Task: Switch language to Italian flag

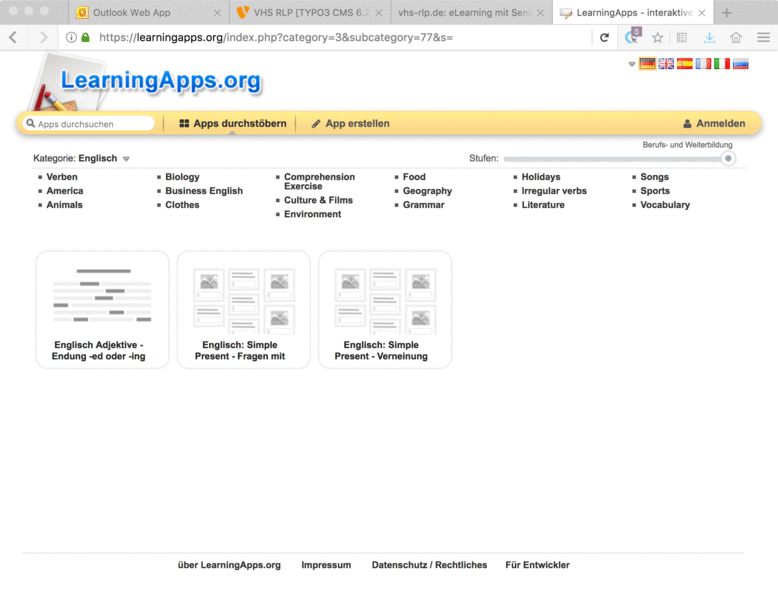Action: click(x=722, y=64)
